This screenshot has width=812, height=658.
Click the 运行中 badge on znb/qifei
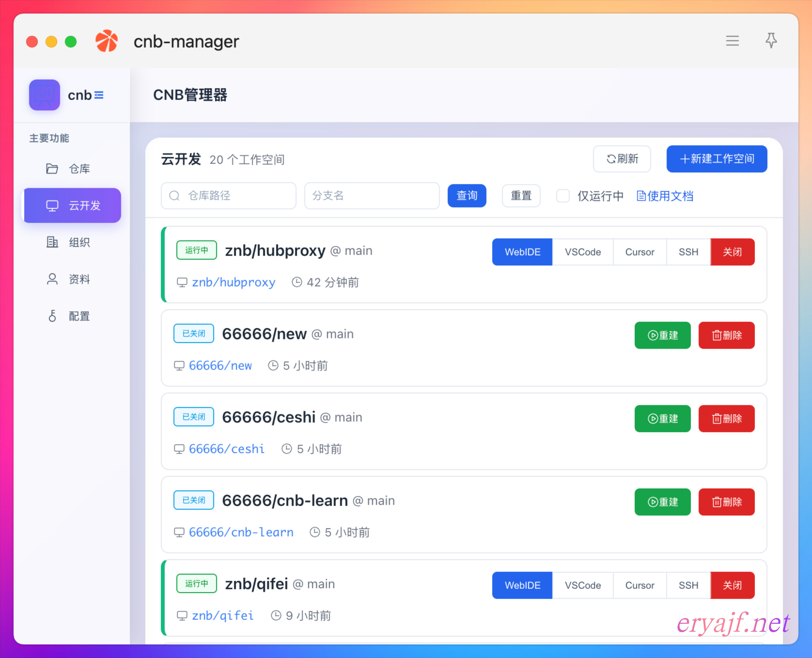pos(196,584)
